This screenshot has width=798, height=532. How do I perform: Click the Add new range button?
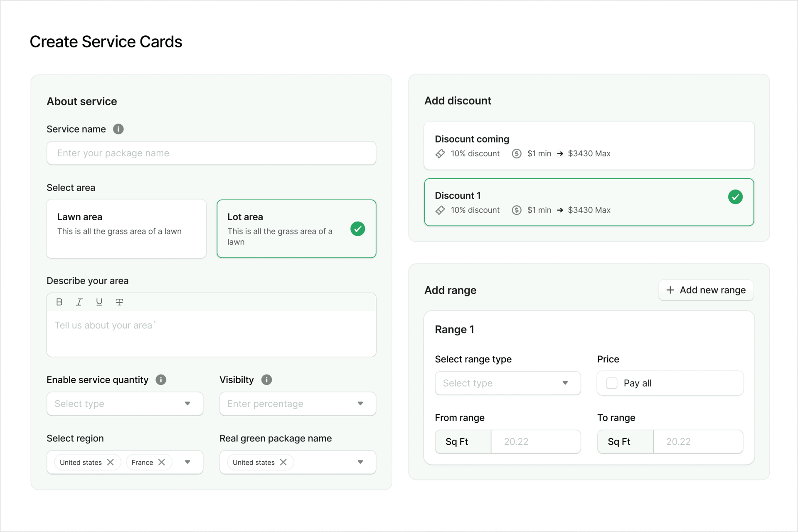[x=706, y=290]
